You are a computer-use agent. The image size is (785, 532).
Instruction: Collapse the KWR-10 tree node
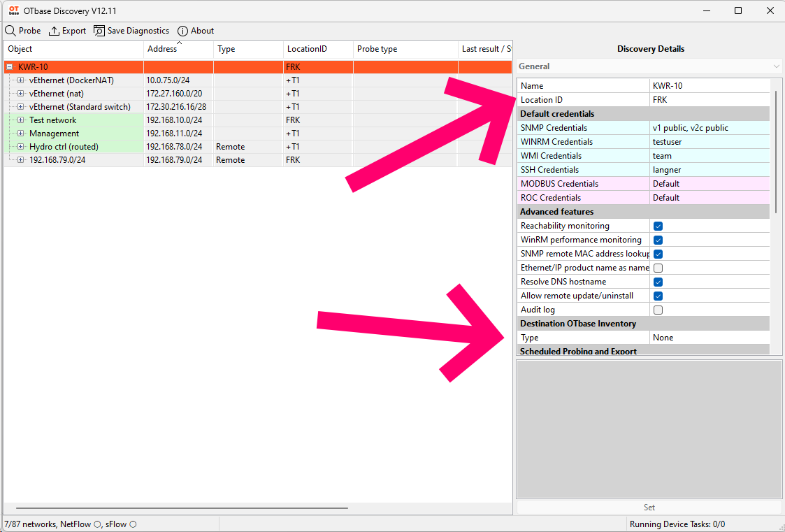[10, 67]
